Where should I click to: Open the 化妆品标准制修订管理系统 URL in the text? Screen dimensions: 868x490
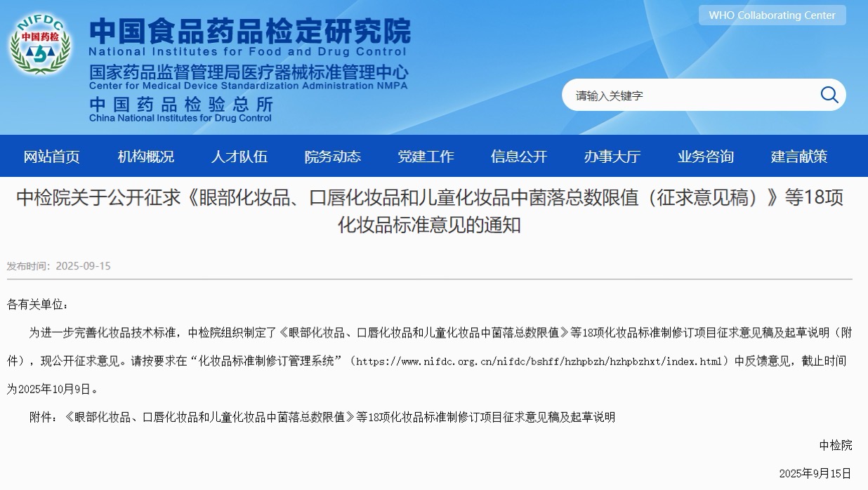coord(539,362)
